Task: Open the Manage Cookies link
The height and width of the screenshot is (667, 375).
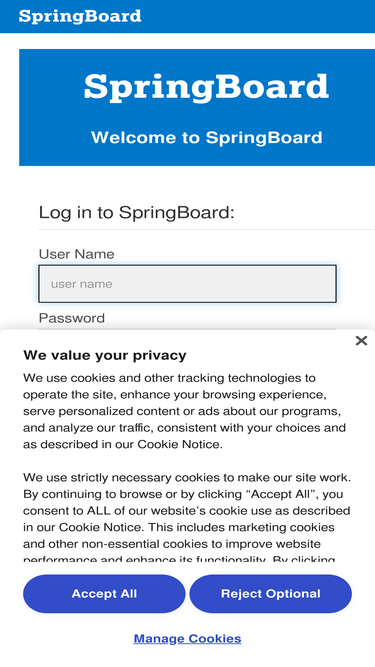Action: [x=188, y=638]
